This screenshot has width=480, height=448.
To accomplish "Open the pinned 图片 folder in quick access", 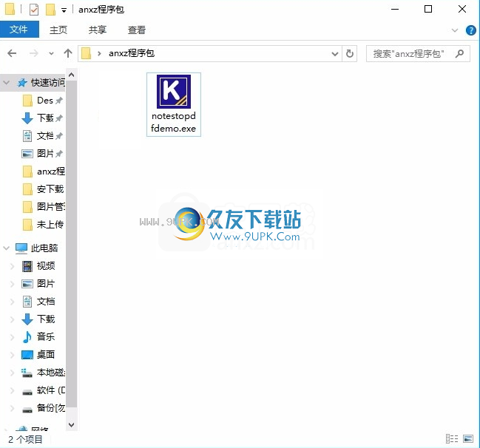I will tap(44, 154).
